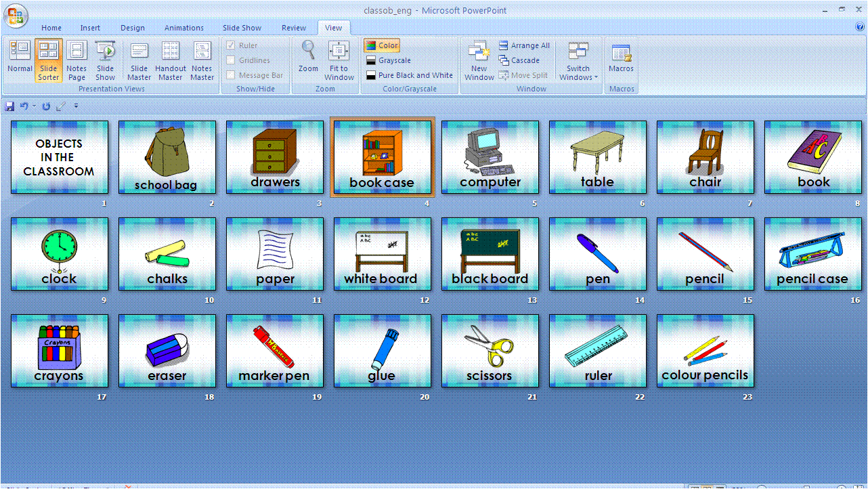This screenshot has height=489, width=868.
Task: Choose the 'pen' slide thumbnail
Action: 598,254
